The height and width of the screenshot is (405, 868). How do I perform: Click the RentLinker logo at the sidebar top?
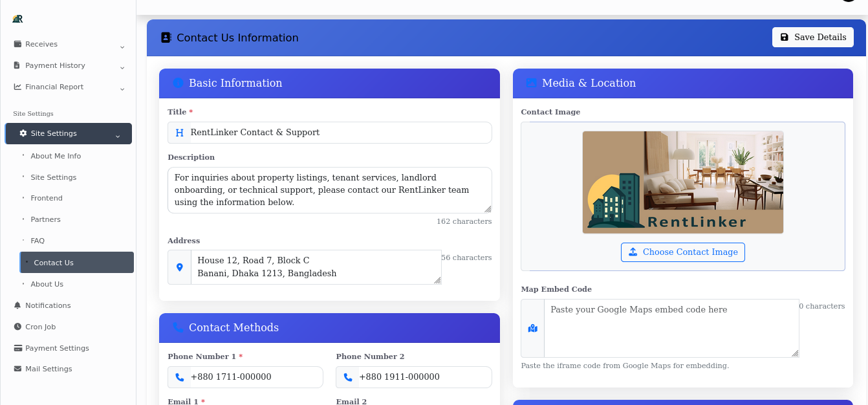point(17,19)
